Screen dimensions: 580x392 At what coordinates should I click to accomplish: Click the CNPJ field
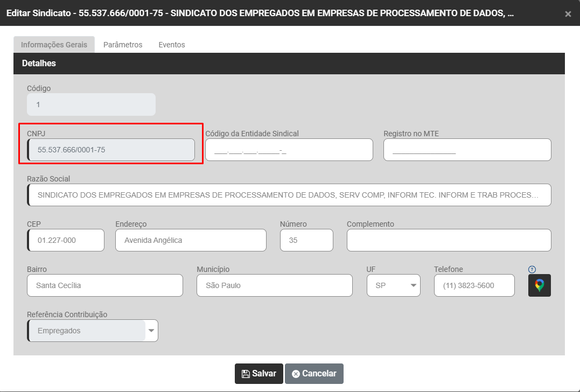click(111, 150)
